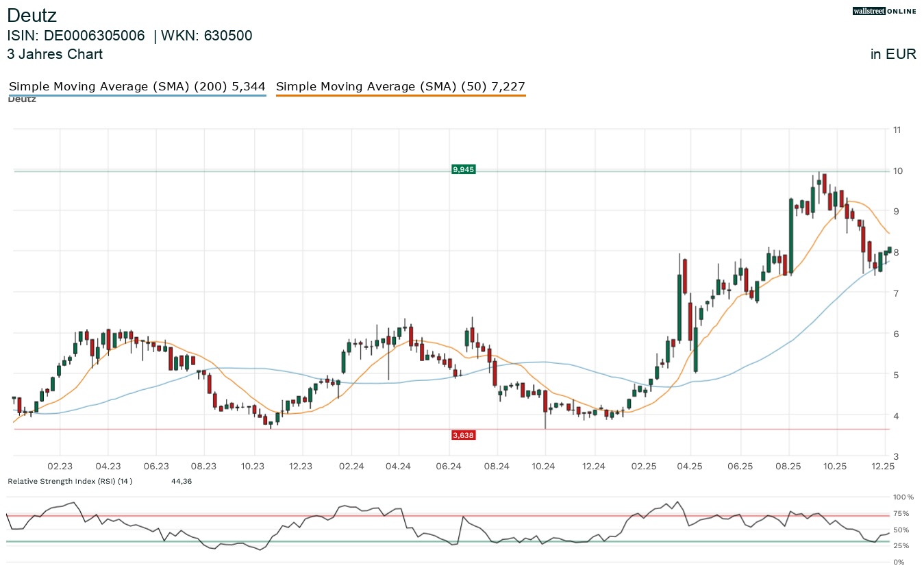Select the red 3,638 low price marker
The height and width of the screenshot is (581, 924).
(x=464, y=435)
